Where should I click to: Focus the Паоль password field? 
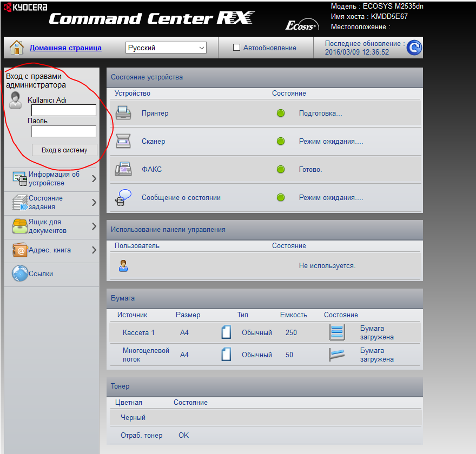[x=64, y=131]
